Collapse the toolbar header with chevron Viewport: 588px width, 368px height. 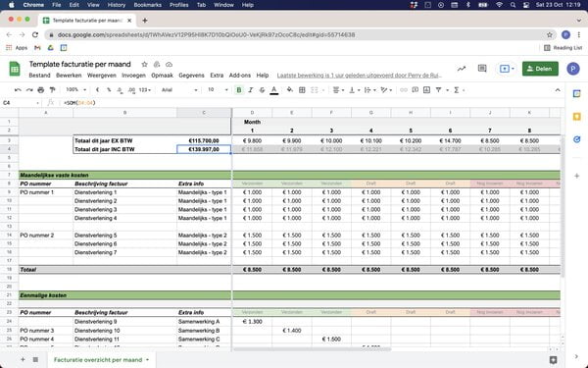click(558, 90)
